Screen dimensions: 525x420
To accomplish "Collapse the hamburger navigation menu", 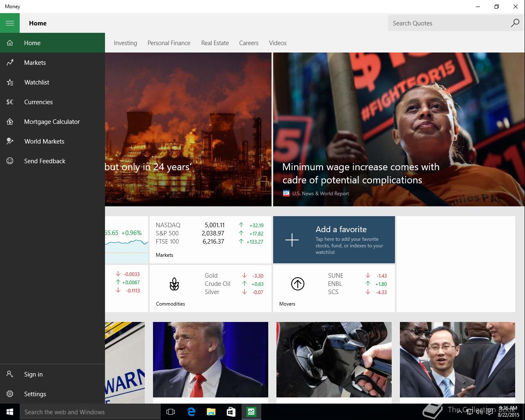I will click(10, 23).
